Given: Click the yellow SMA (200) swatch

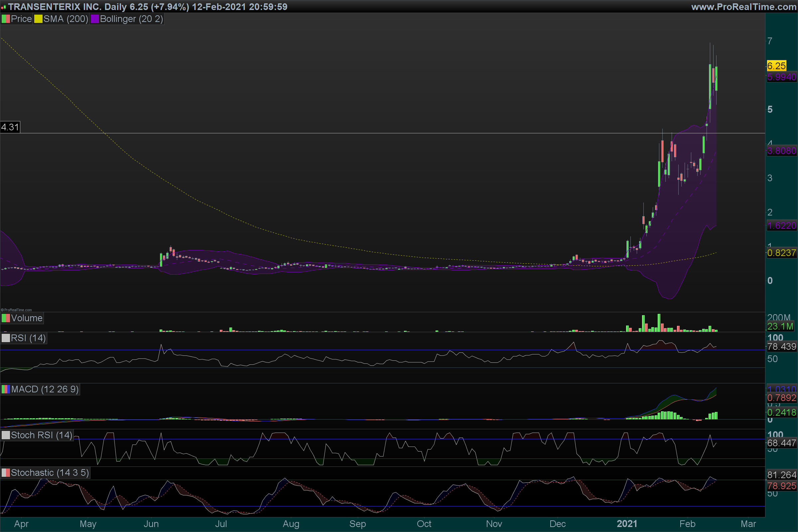Looking at the screenshot, I should coord(38,19).
